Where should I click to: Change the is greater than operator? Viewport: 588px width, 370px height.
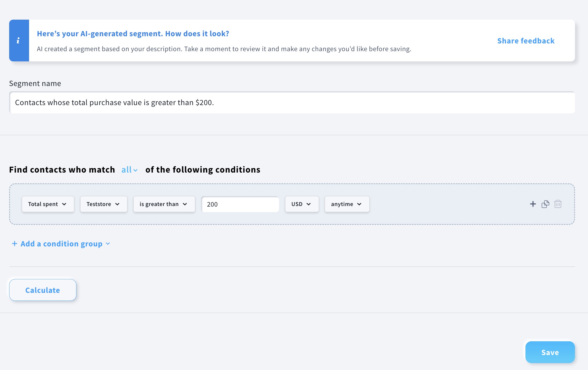point(164,204)
